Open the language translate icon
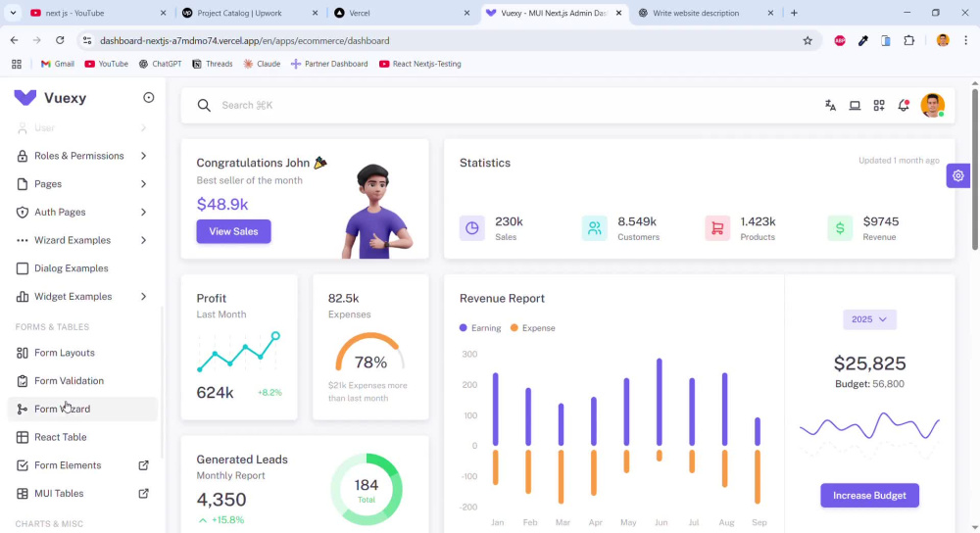 click(830, 106)
